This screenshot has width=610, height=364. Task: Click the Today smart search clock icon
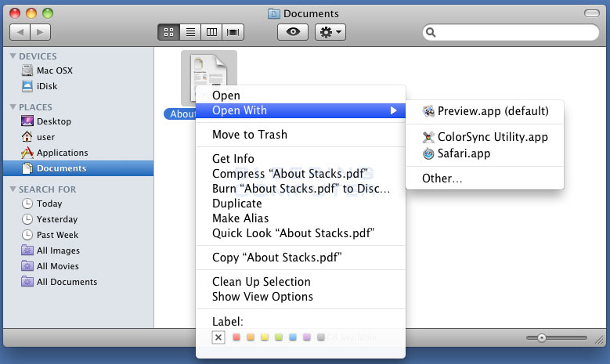tap(27, 204)
